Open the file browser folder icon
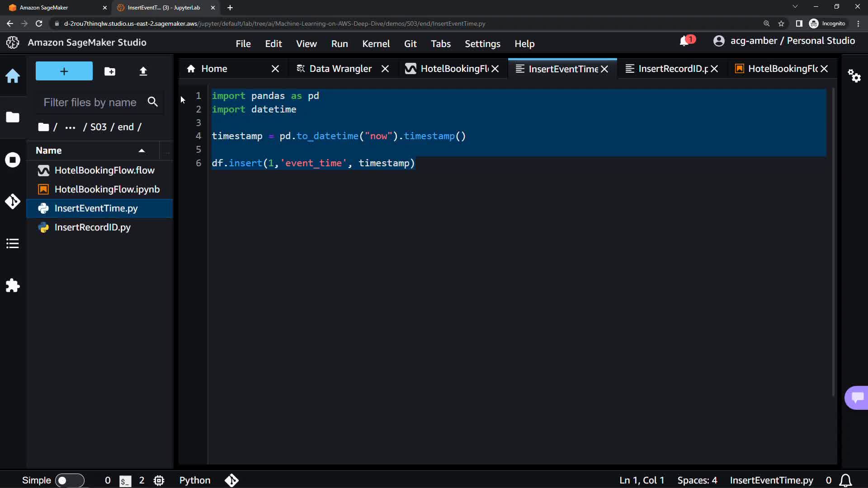 pos(13,117)
